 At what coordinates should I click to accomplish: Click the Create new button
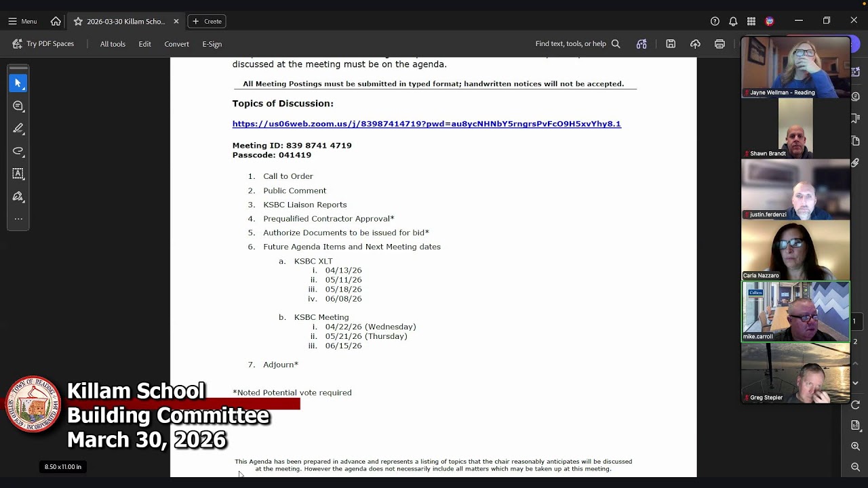pyautogui.click(x=207, y=21)
